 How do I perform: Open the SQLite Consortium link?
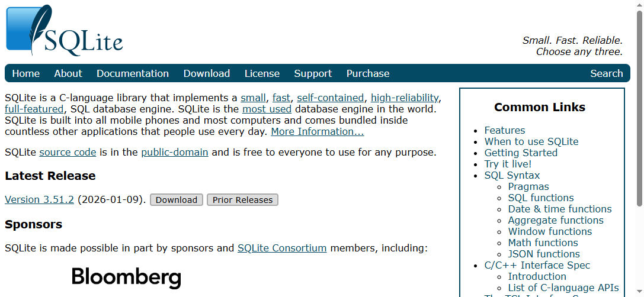click(x=282, y=248)
